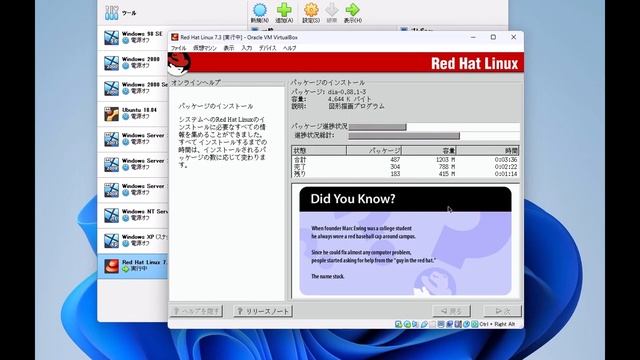Click the Did You Know? banner

click(x=405, y=199)
